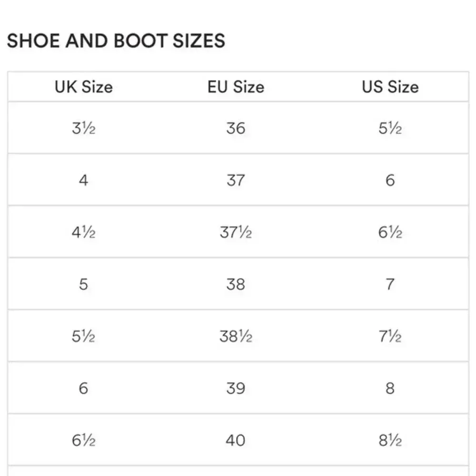Select the US size 8 cell
Image resolution: width=476 pixels, height=476 pixels.
[390, 388]
